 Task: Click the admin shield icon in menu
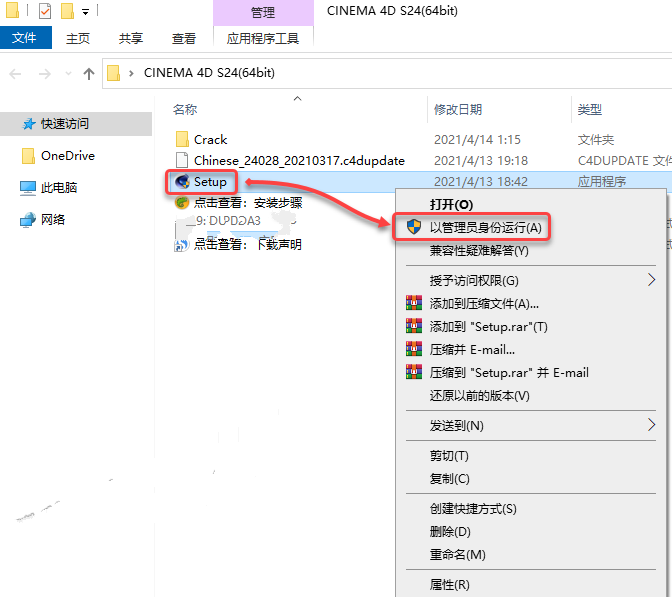[x=414, y=227]
